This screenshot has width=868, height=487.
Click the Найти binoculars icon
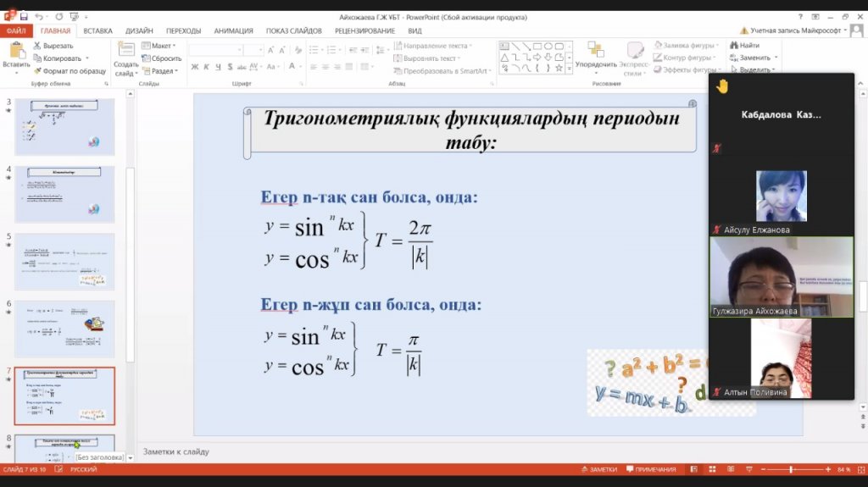click(732, 46)
